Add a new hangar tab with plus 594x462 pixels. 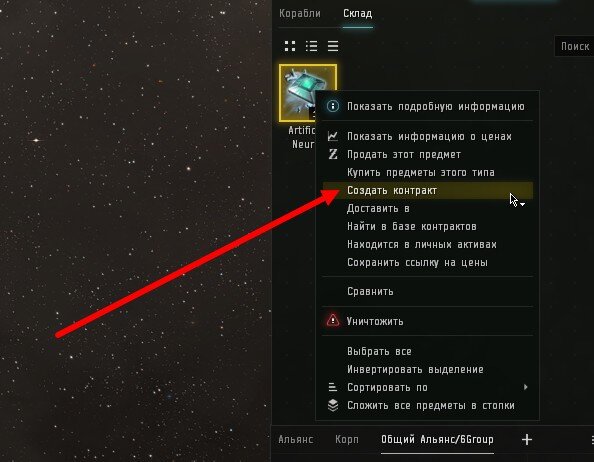click(527, 440)
